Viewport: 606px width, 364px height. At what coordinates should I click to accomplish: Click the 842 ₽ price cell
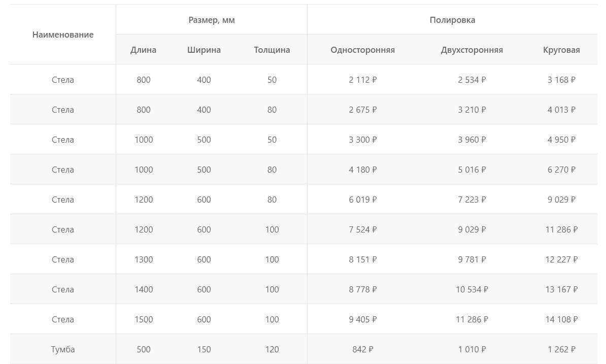(362, 349)
